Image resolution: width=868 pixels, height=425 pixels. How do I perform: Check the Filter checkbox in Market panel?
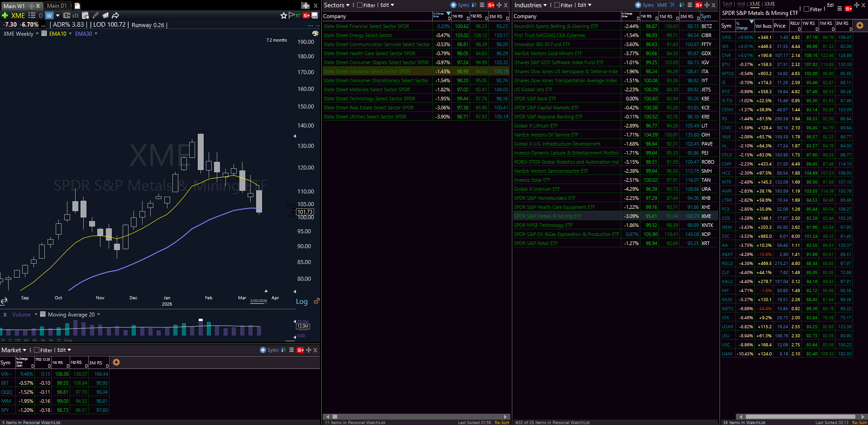click(37, 350)
